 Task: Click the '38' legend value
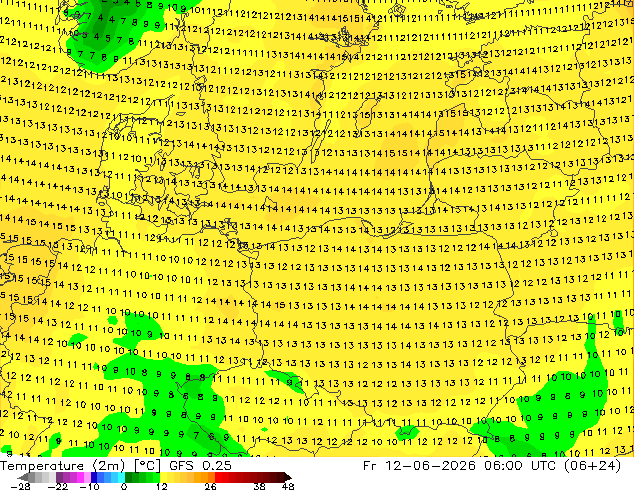tap(260, 486)
